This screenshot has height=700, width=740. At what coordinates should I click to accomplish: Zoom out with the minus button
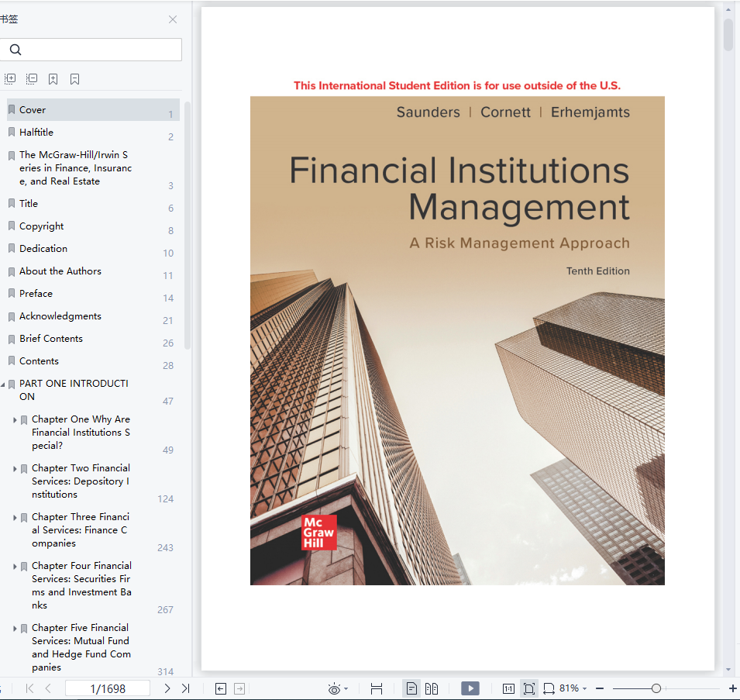pos(600,688)
